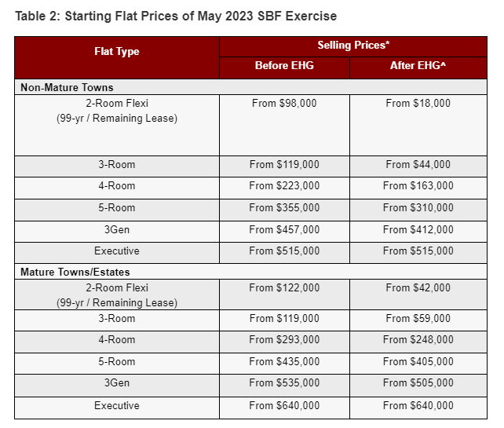This screenshot has height=428, width=504.
Task: Click the Non-Mature Towns section row
Action: coord(250,87)
